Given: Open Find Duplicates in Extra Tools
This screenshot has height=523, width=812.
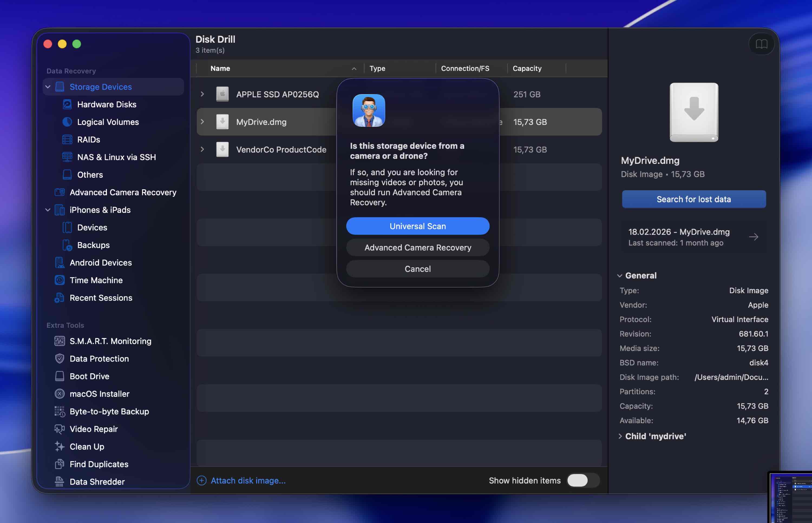Looking at the screenshot, I should 99,464.
